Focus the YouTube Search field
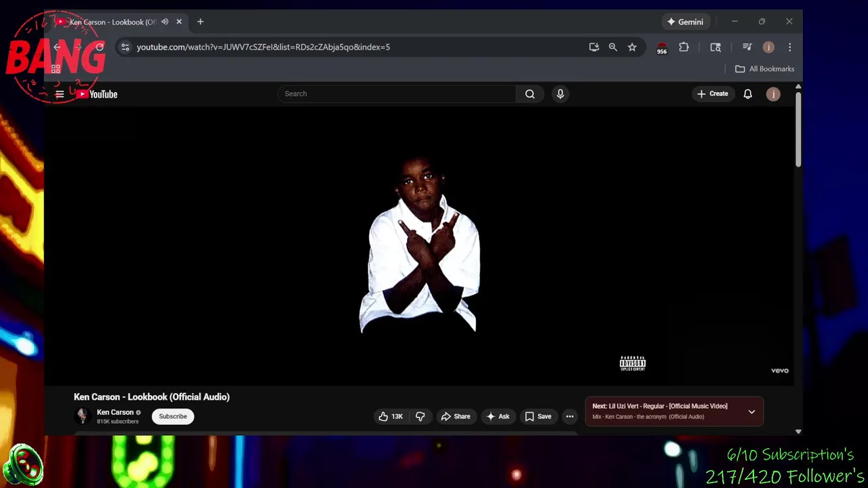The height and width of the screenshot is (488, 868). click(x=397, y=94)
